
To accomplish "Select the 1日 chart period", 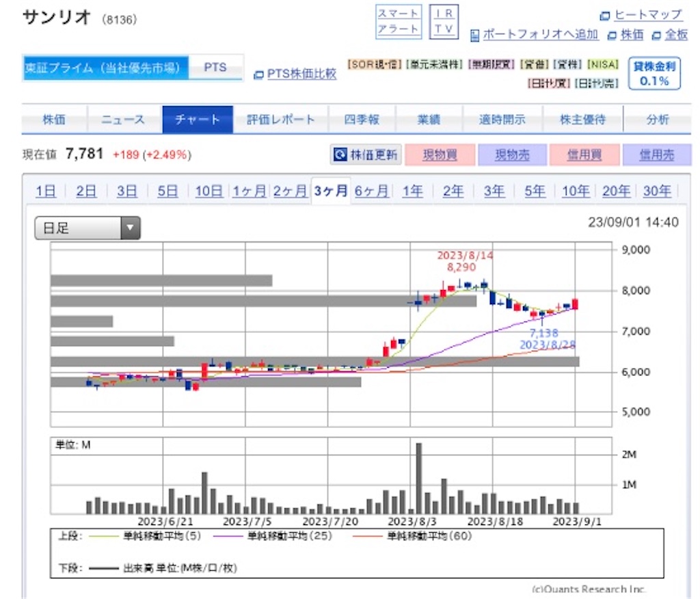I will tap(46, 191).
